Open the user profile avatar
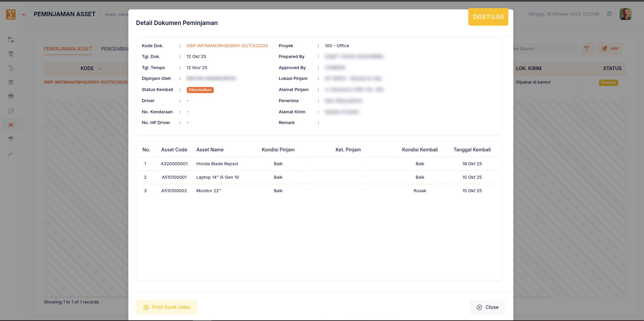The image size is (644, 321). click(x=625, y=14)
